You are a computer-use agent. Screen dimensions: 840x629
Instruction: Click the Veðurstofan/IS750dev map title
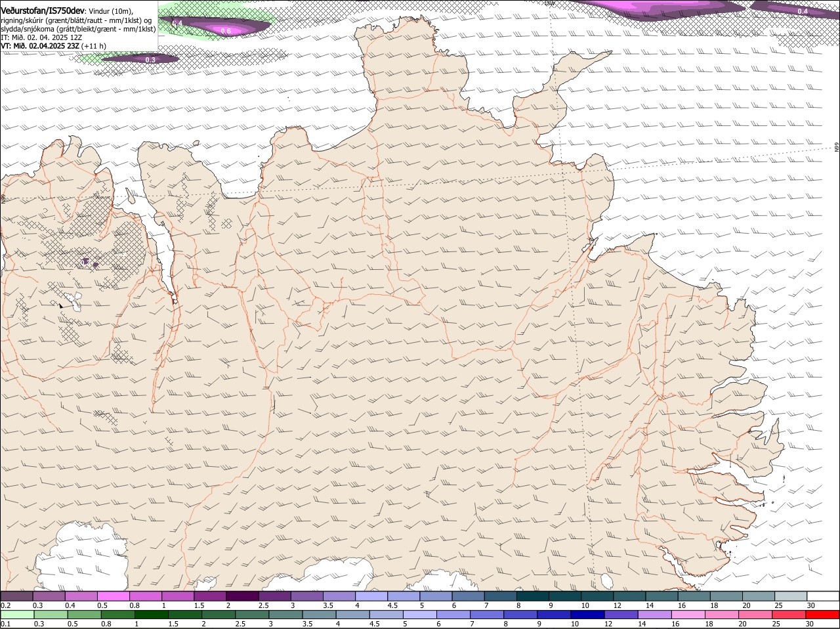43,11
